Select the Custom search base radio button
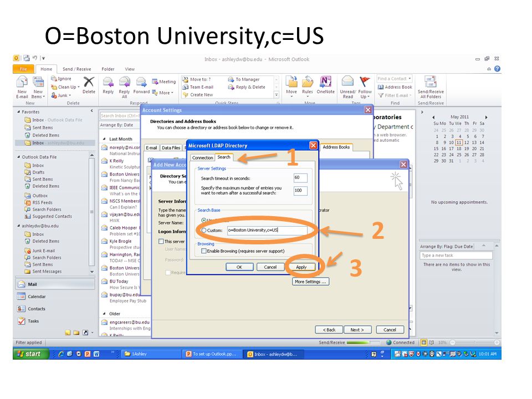 (x=204, y=230)
